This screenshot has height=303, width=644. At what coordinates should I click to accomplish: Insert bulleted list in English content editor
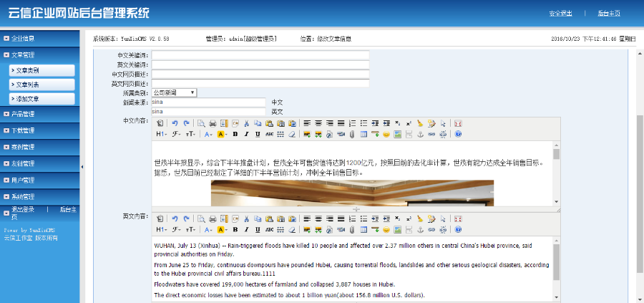[364, 218]
